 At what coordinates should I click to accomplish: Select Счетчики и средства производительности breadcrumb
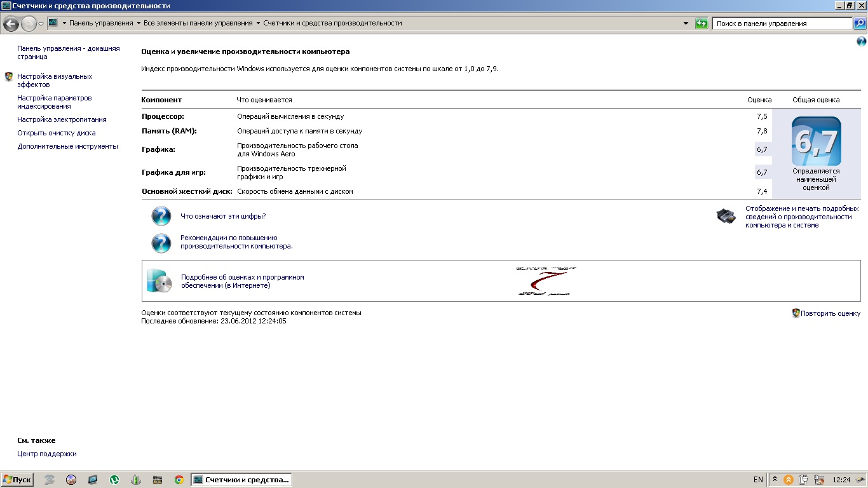[332, 23]
